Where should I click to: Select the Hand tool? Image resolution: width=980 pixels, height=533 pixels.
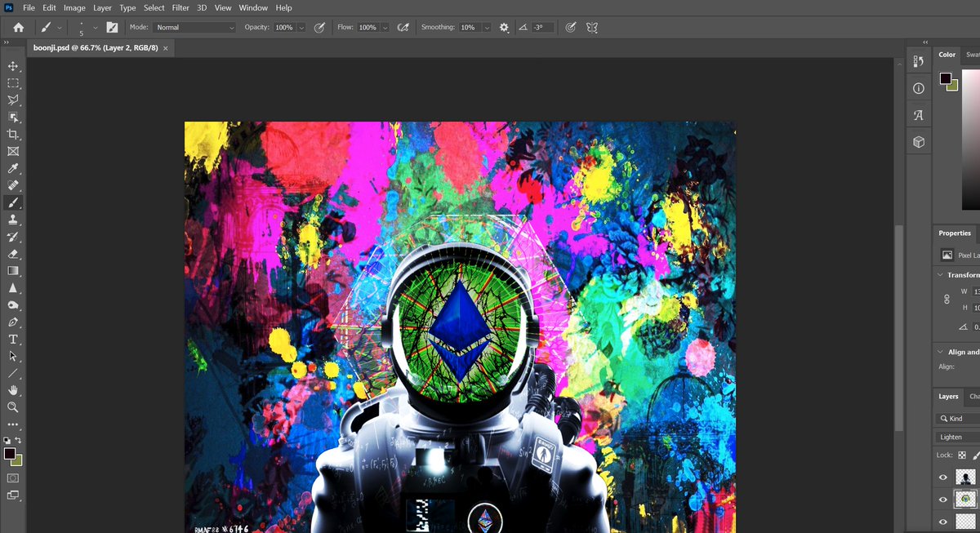point(13,391)
